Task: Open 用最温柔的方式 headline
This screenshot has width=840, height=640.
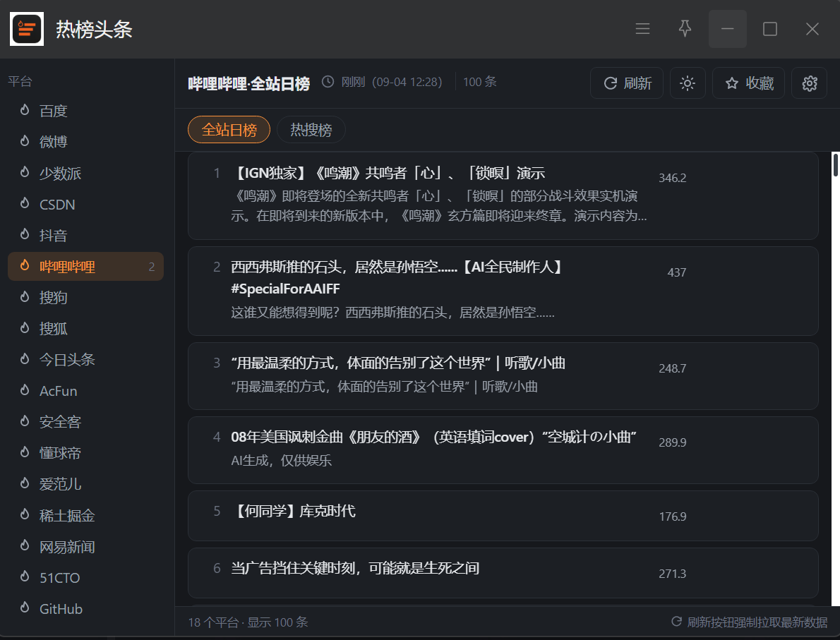Action: (x=398, y=363)
